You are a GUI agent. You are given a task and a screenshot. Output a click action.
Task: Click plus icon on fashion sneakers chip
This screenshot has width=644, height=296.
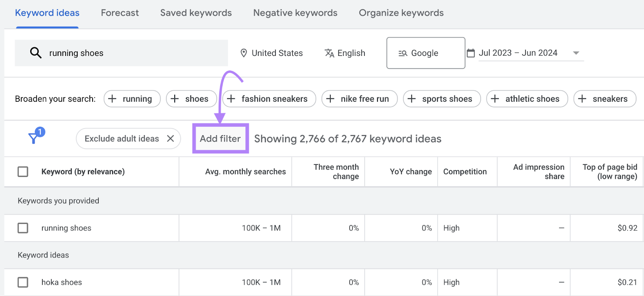(x=231, y=99)
